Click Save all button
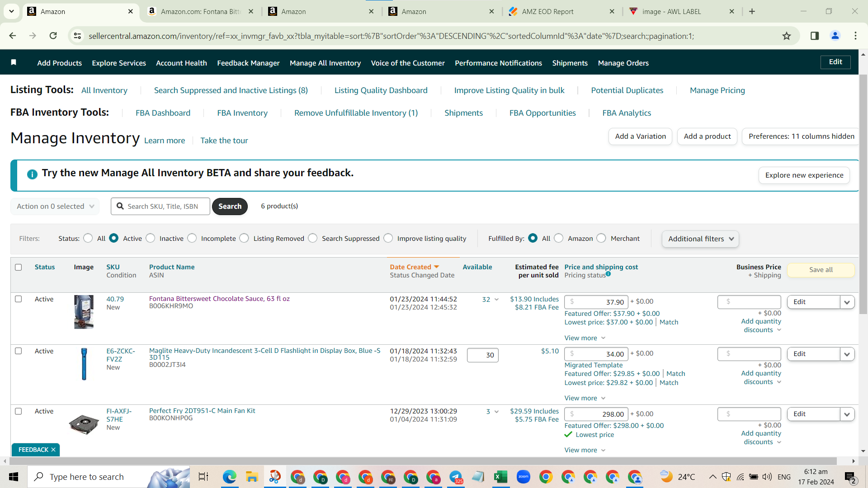This screenshot has width=868, height=488. (x=821, y=270)
